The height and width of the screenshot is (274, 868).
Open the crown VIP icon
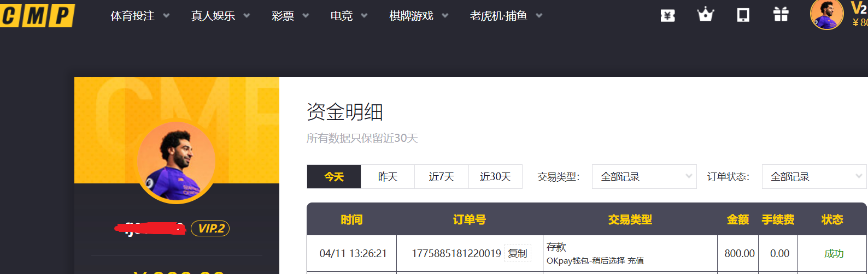(x=706, y=15)
